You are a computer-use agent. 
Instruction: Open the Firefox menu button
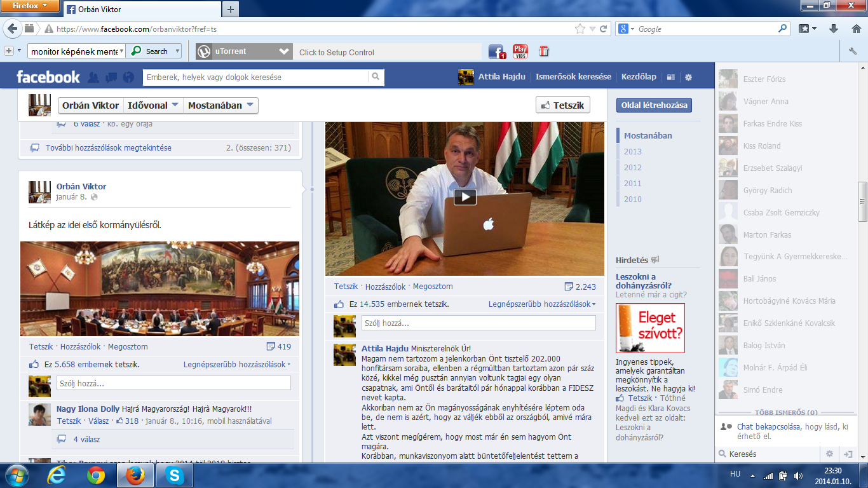[x=30, y=6]
